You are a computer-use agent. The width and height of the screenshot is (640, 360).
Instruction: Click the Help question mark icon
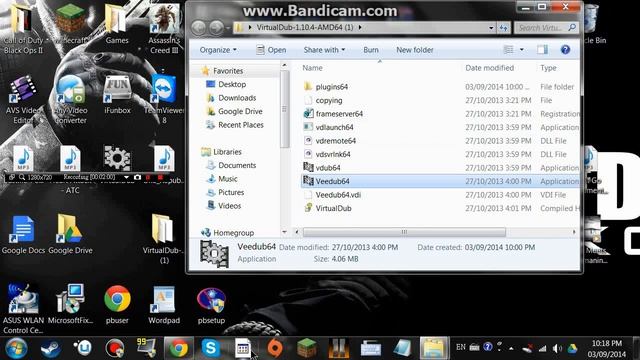pyautogui.click(x=565, y=50)
